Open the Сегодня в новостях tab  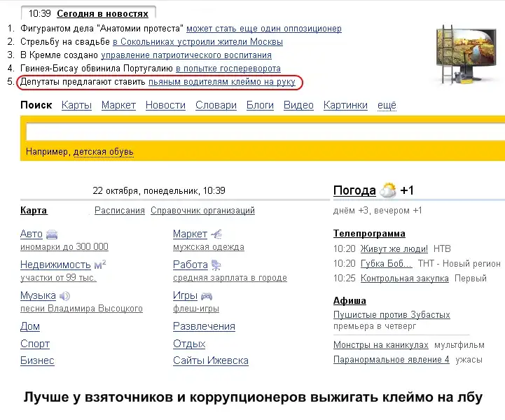point(102,13)
